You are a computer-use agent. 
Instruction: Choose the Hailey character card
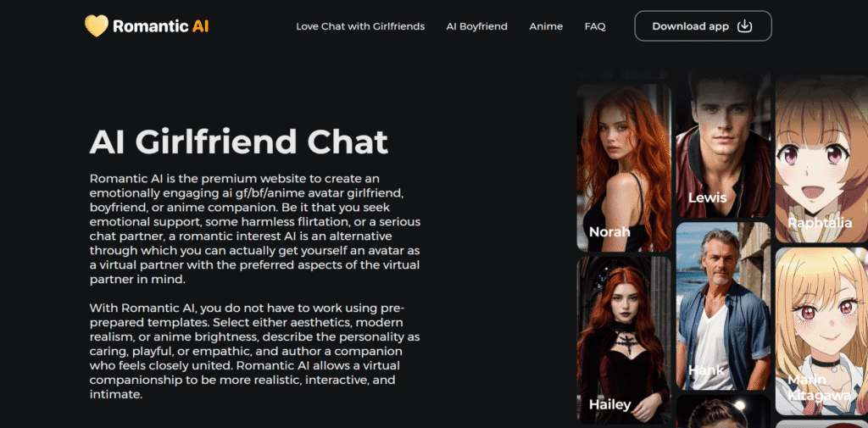click(624, 340)
